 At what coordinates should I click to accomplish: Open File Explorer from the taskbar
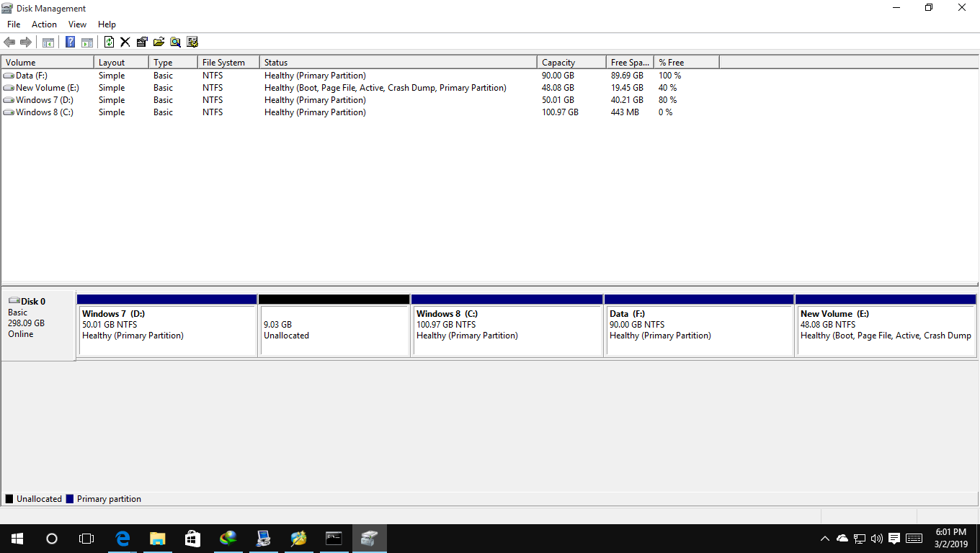click(157, 539)
